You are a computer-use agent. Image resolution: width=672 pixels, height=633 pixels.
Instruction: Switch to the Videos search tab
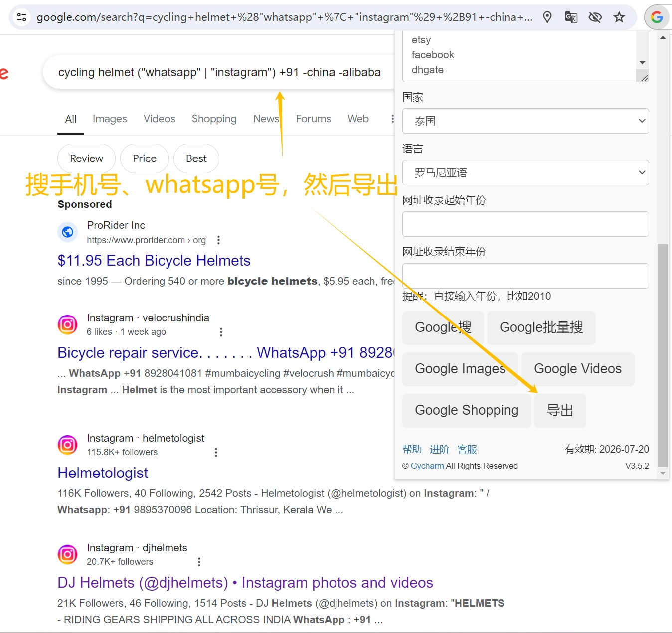tap(160, 119)
